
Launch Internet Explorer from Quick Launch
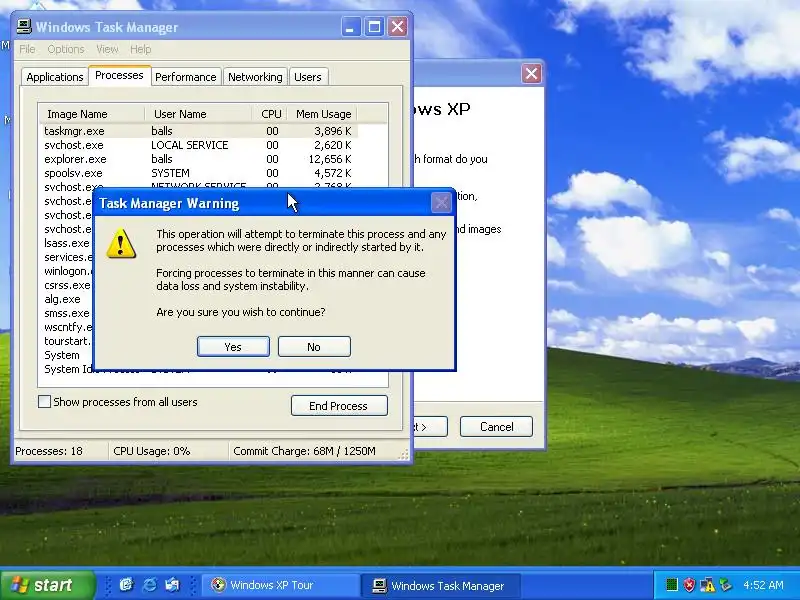[149, 585]
